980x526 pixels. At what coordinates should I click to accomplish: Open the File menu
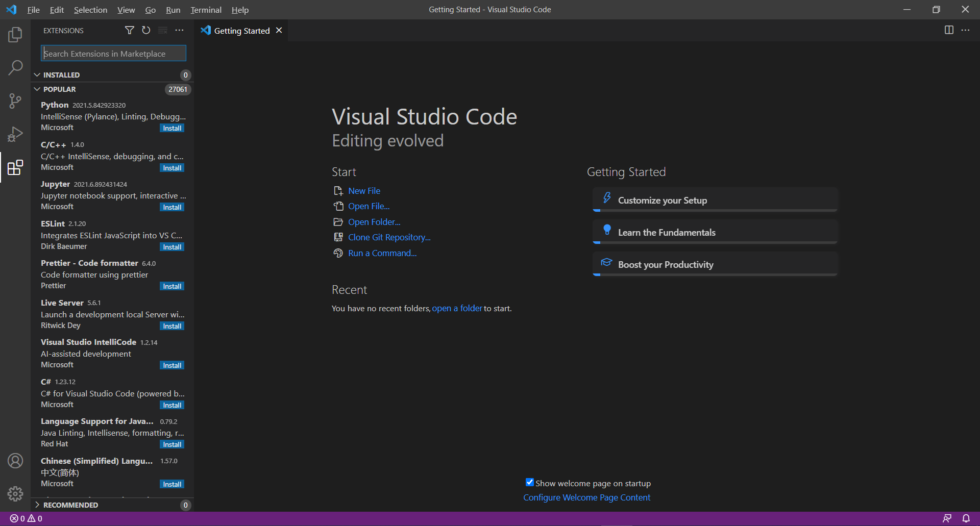coord(33,10)
